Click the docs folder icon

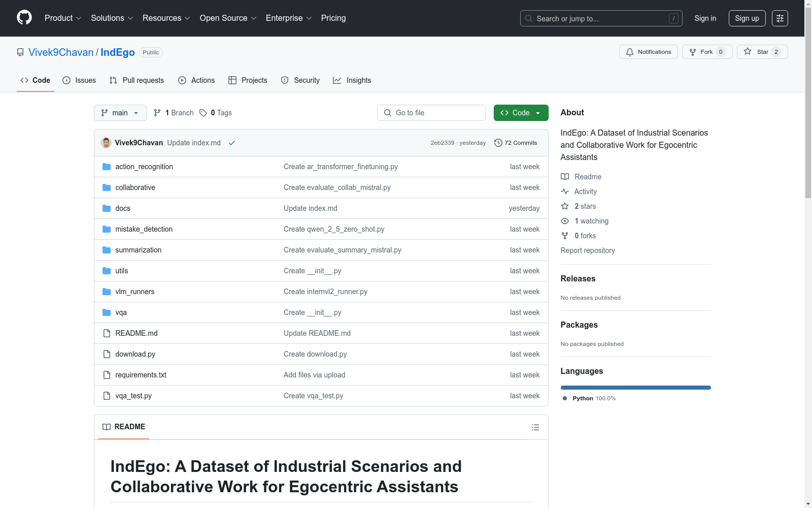107,208
